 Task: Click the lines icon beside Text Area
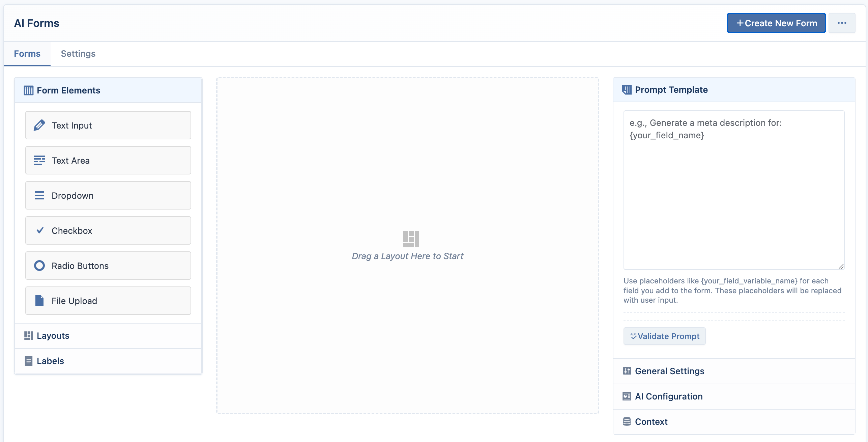(39, 160)
